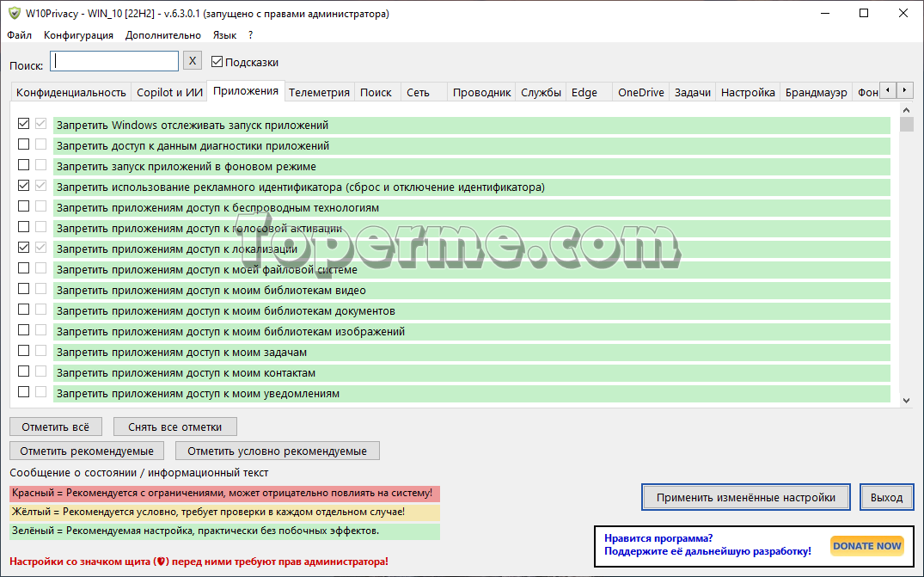Check Запретить доступ к моим библиотекам видео
The height and width of the screenshot is (577, 924).
[x=23, y=289]
